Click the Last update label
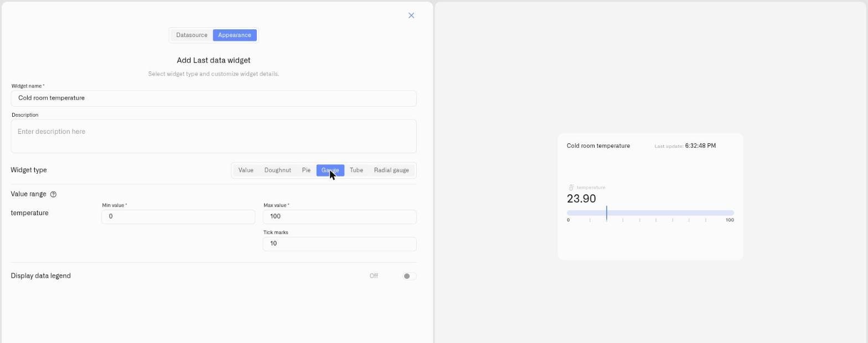The height and width of the screenshot is (343, 868). click(669, 147)
